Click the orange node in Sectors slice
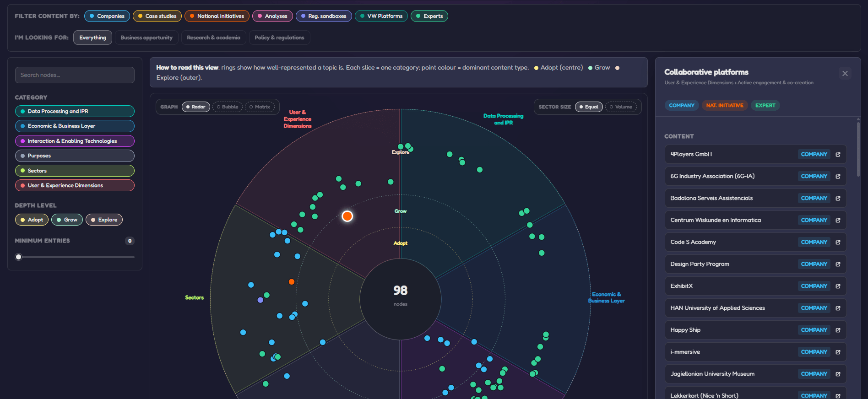The height and width of the screenshot is (399, 868). (x=292, y=282)
